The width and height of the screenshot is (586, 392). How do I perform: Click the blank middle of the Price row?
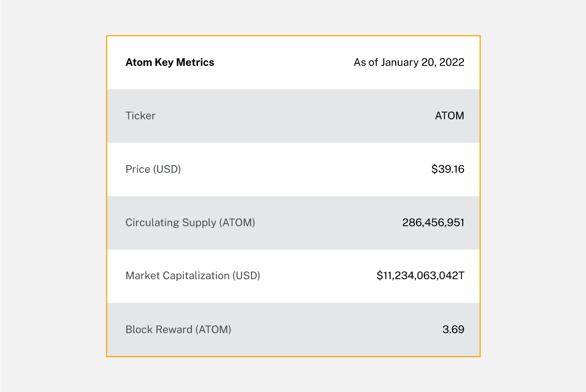click(293, 169)
